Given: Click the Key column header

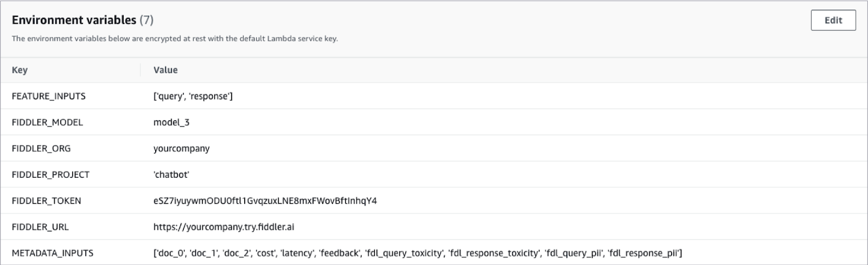Looking at the screenshot, I should click(x=20, y=70).
